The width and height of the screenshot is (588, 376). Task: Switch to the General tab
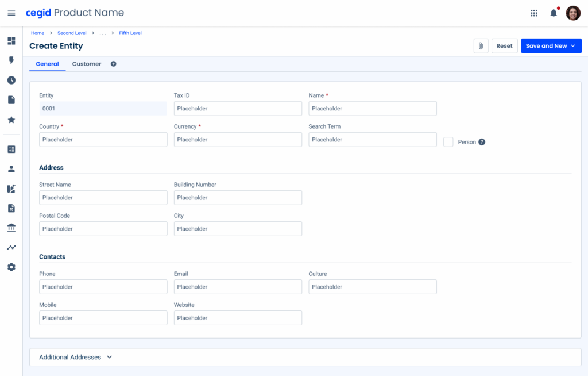click(47, 64)
